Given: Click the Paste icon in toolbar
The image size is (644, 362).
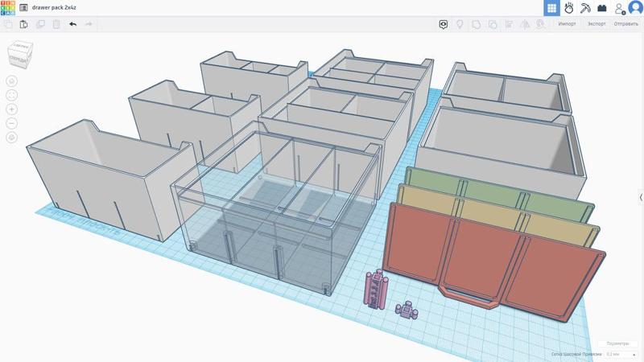Looking at the screenshot, I should 24,24.
